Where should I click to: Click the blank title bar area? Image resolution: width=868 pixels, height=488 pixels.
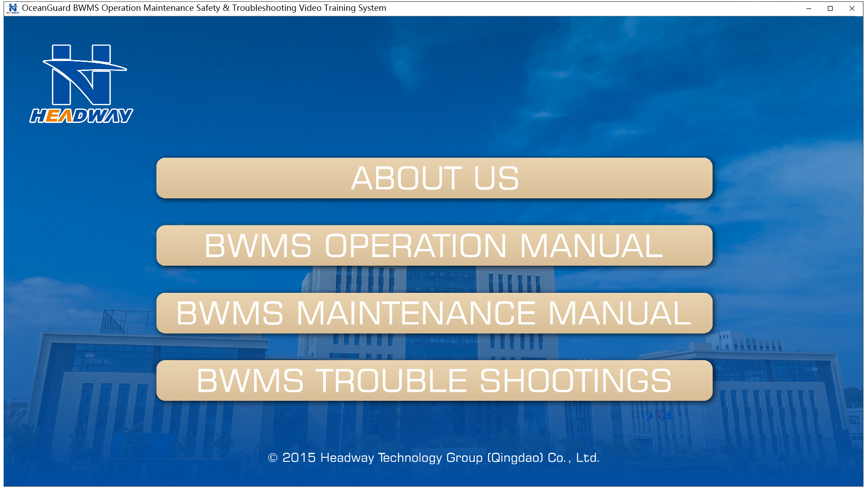pyautogui.click(x=588, y=8)
